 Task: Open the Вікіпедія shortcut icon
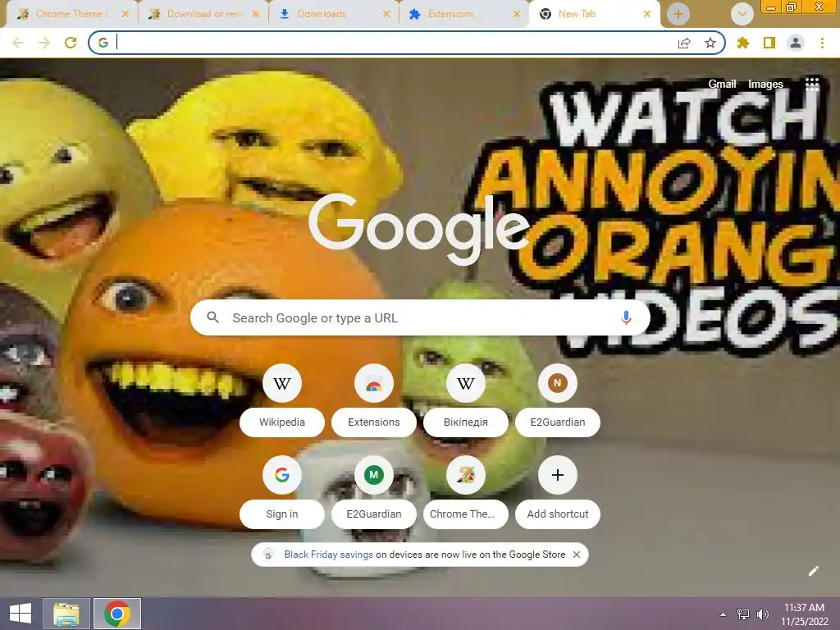click(x=466, y=383)
